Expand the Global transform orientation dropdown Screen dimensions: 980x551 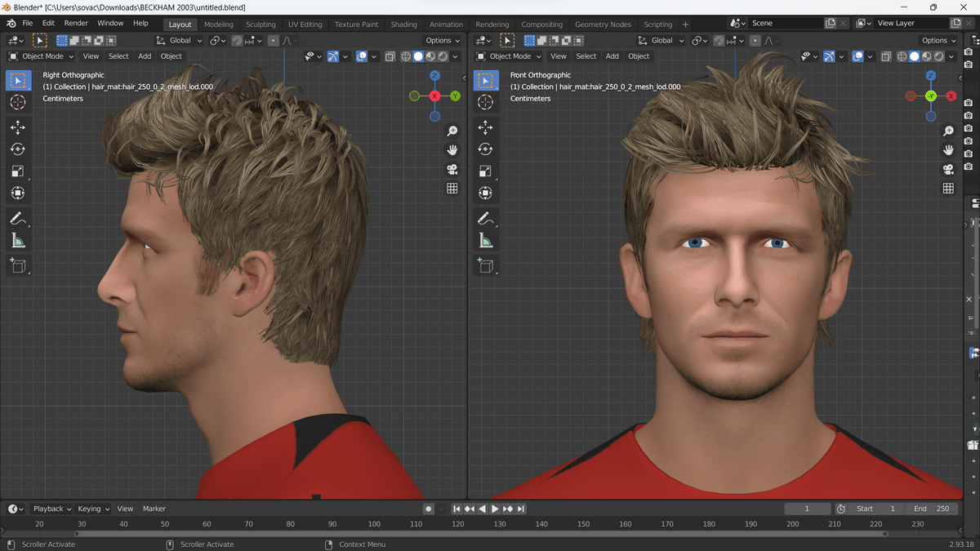point(180,40)
